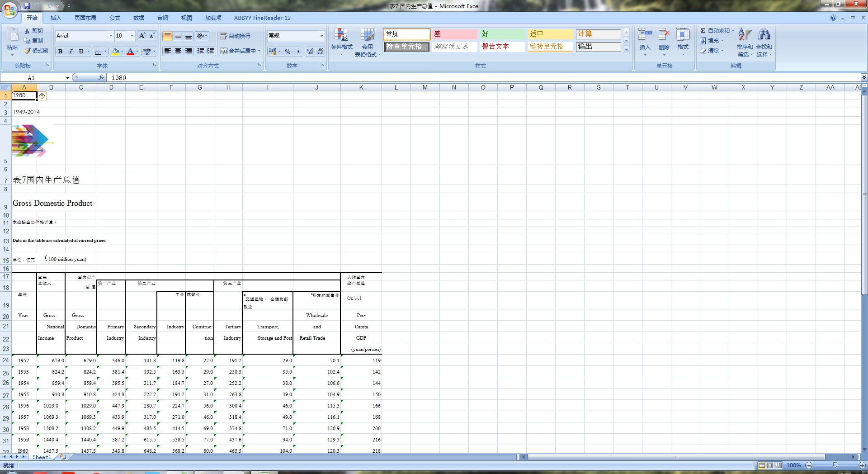Viewport: 868px width, 474px height.
Task: Toggle Wrap Text (自动换行)
Action: (x=235, y=36)
